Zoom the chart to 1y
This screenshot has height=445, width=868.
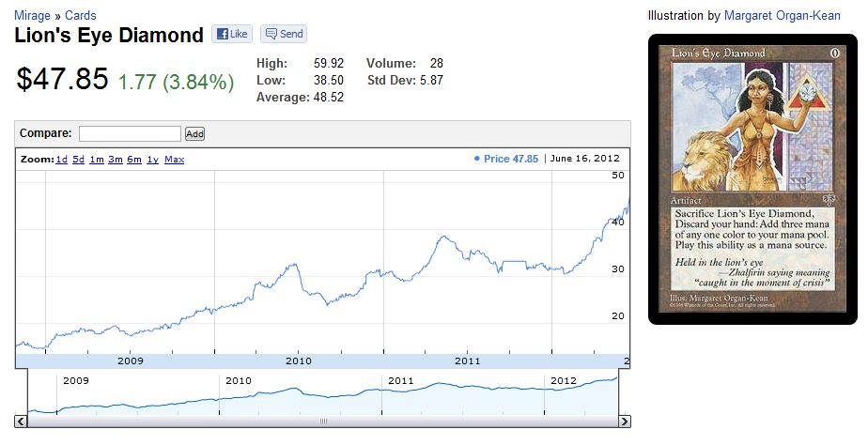pyautogui.click(x=152, y=160)
